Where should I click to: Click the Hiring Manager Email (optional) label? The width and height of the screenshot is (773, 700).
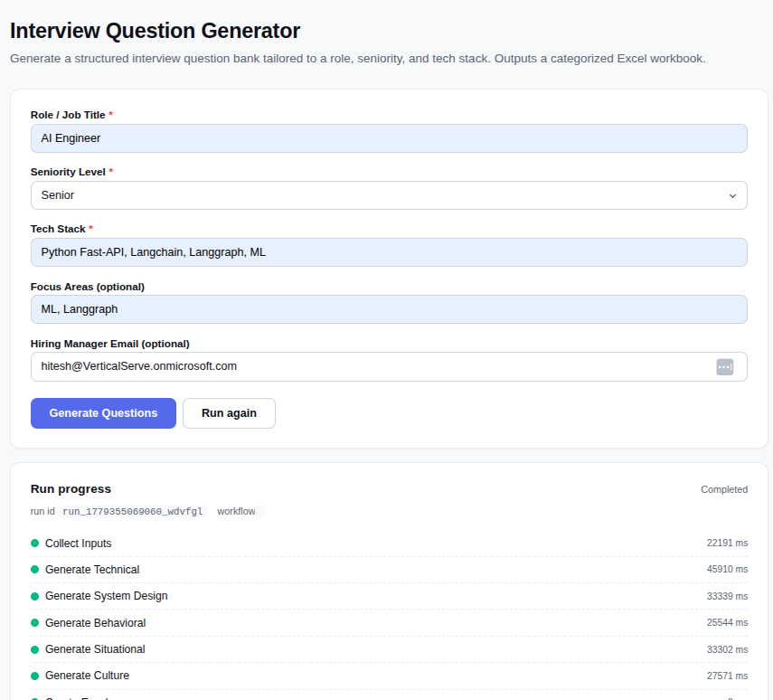pos(110,344)
